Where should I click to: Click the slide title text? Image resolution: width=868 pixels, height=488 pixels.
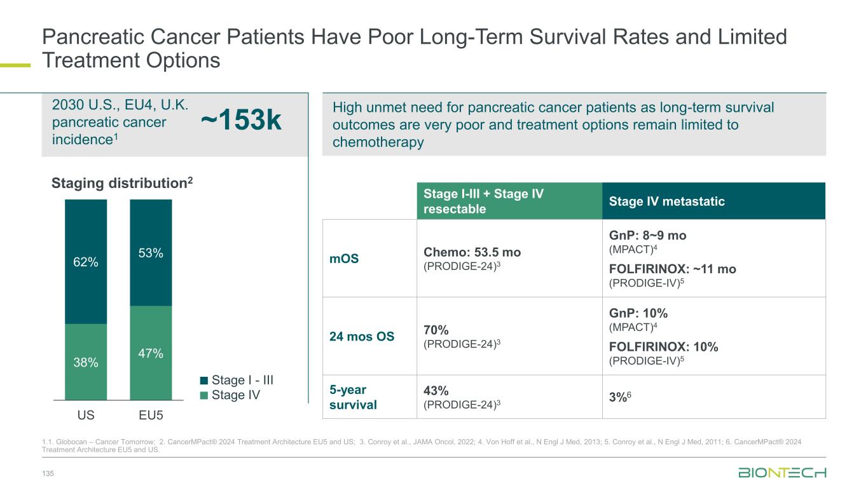[x=414, y=48]
